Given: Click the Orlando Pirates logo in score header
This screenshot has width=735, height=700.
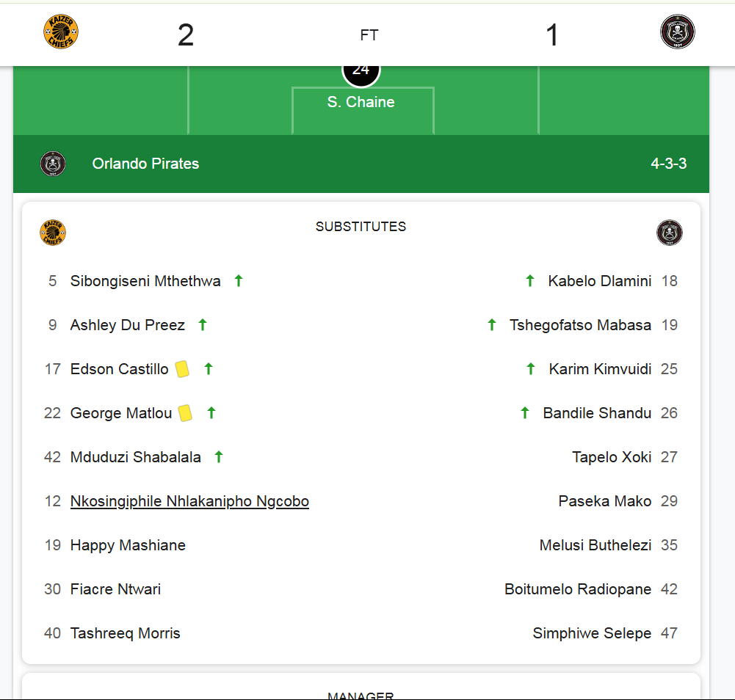Looking at the screenshot, I should click(677, 32).
